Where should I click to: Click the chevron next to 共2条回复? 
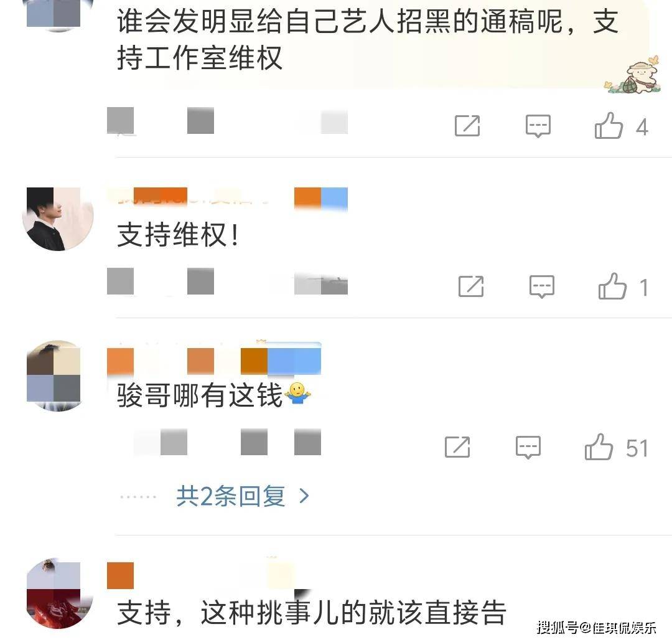click(304, 496)
